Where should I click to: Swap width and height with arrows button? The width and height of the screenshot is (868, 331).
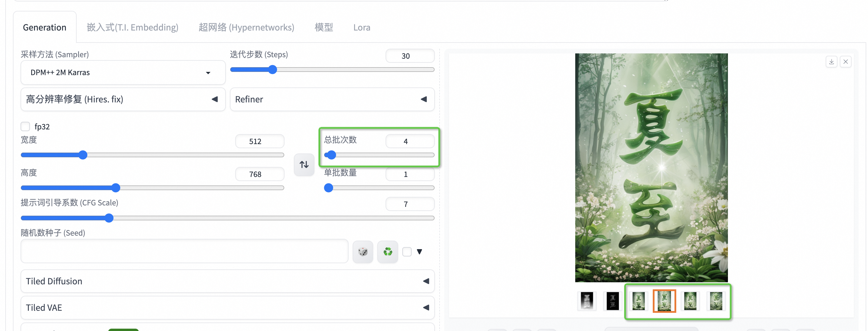(304, 164)
